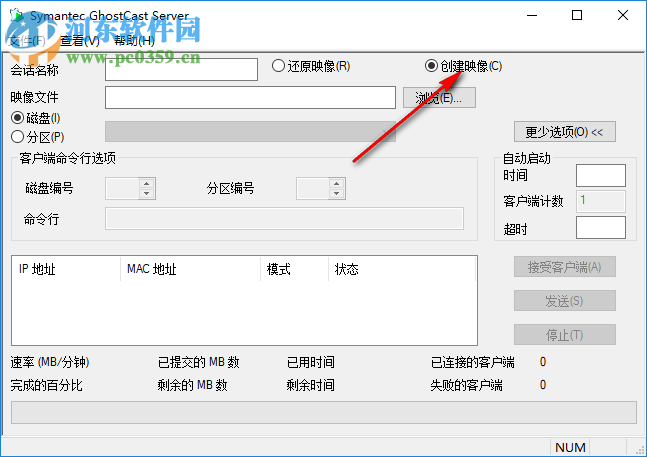647x457 pixels.
Task: Open the 帮助(H) menu
Action: click(135, 40)
